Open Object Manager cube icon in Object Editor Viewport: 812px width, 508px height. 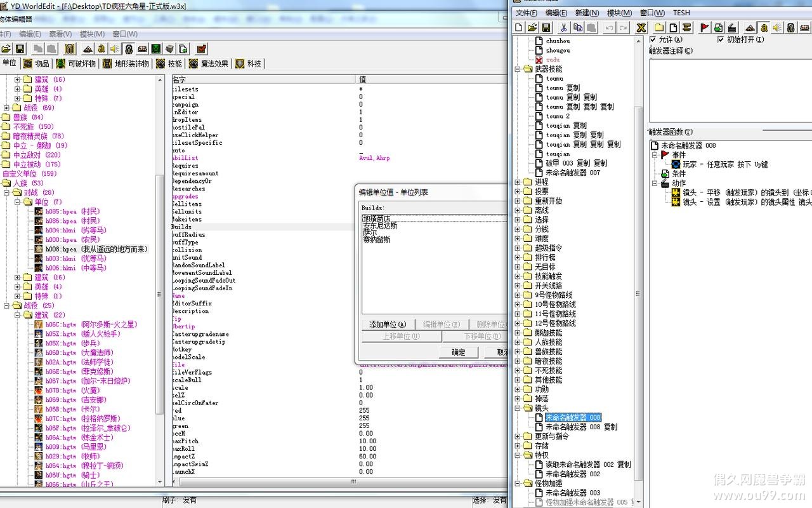point(169,49)
